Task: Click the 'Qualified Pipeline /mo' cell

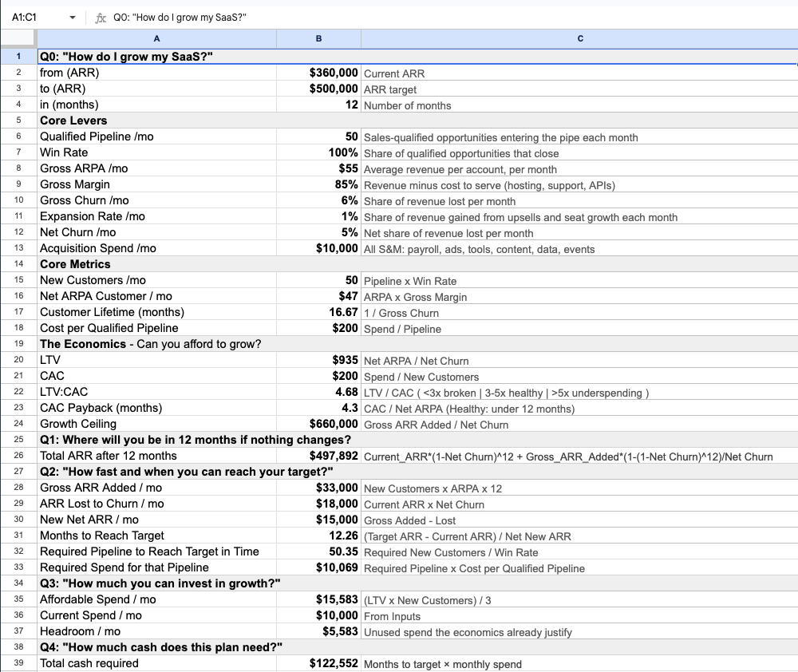Action: coord(156,136)
